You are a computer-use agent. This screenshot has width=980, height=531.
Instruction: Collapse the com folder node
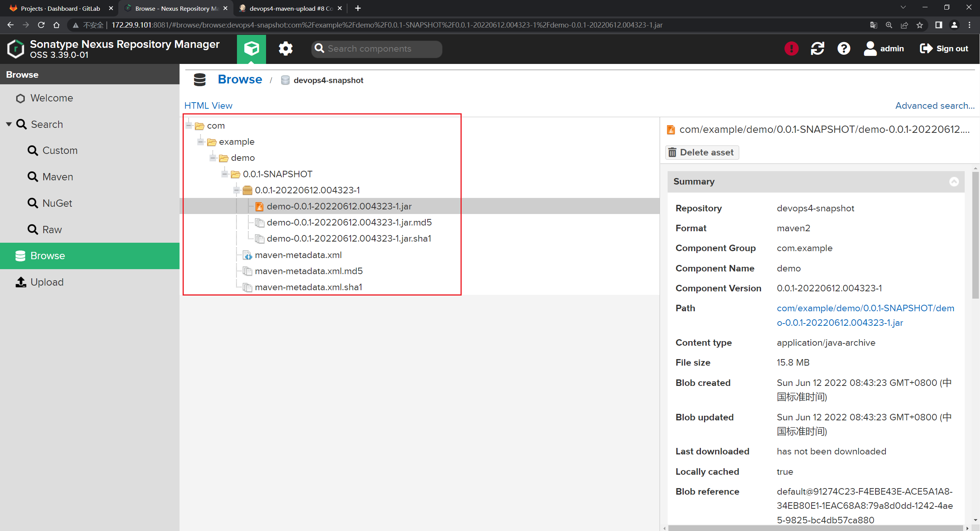pos(189,126)
